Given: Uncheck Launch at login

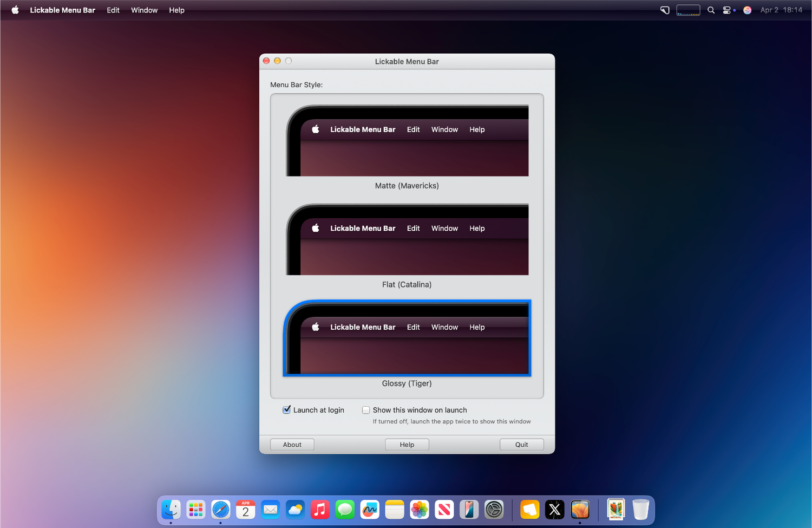Looking at the screenshot, I should click(x=287, y=410).
